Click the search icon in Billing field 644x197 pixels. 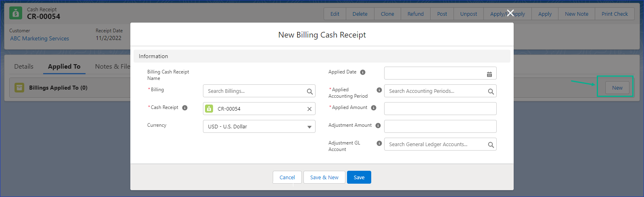(x=309, y=92)
